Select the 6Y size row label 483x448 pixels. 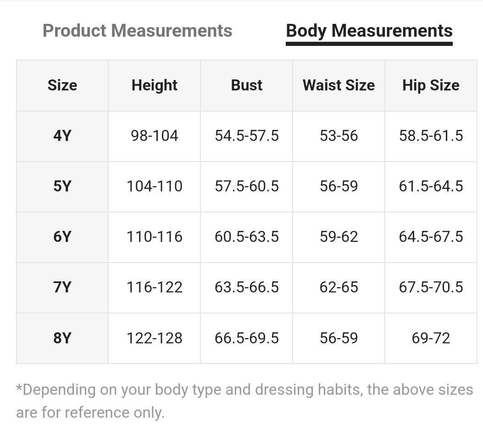tap(62, 237)
